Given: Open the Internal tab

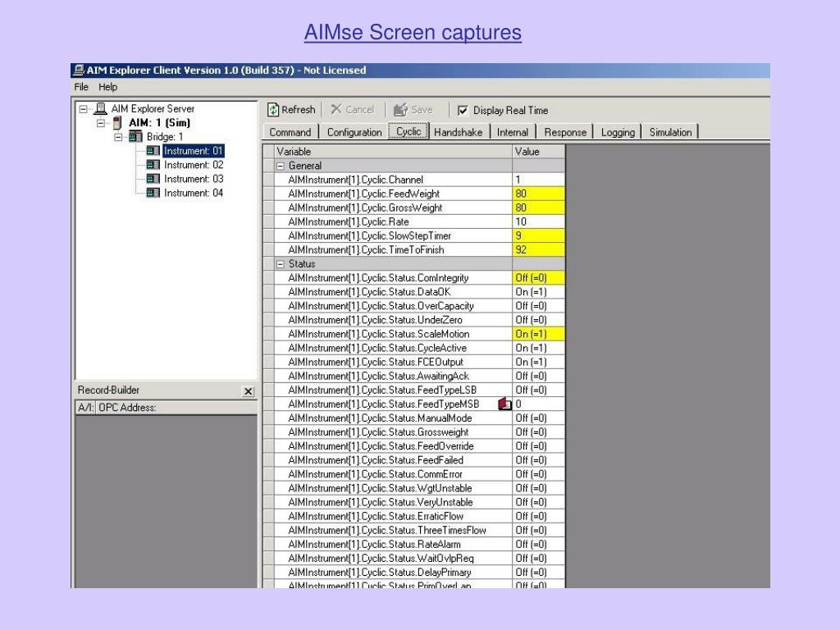Looking at the screenshot, I should (512, 132).
